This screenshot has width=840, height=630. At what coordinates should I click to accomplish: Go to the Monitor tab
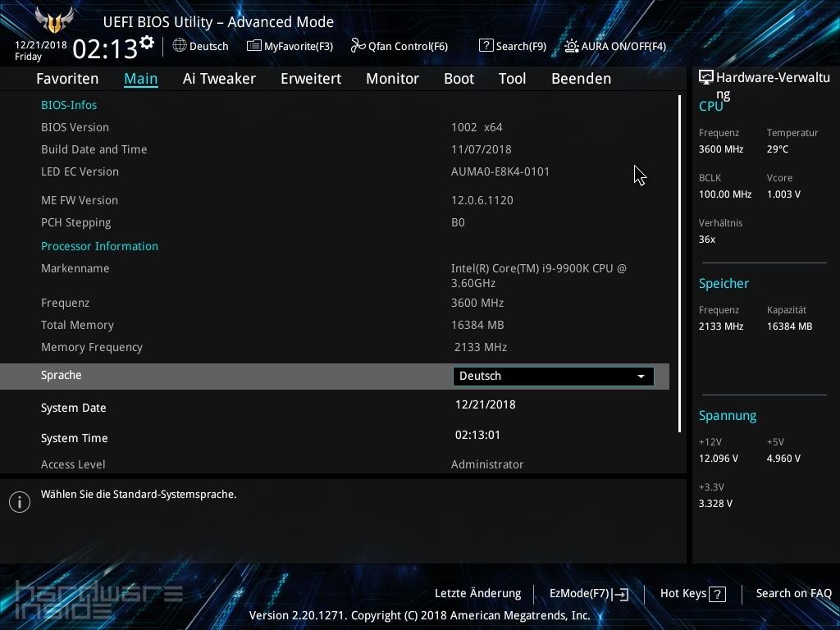[x=393, y=79]
